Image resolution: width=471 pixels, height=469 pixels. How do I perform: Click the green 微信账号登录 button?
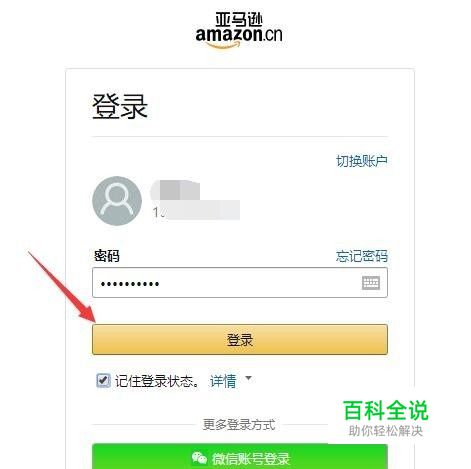click(x=240, y=456)
